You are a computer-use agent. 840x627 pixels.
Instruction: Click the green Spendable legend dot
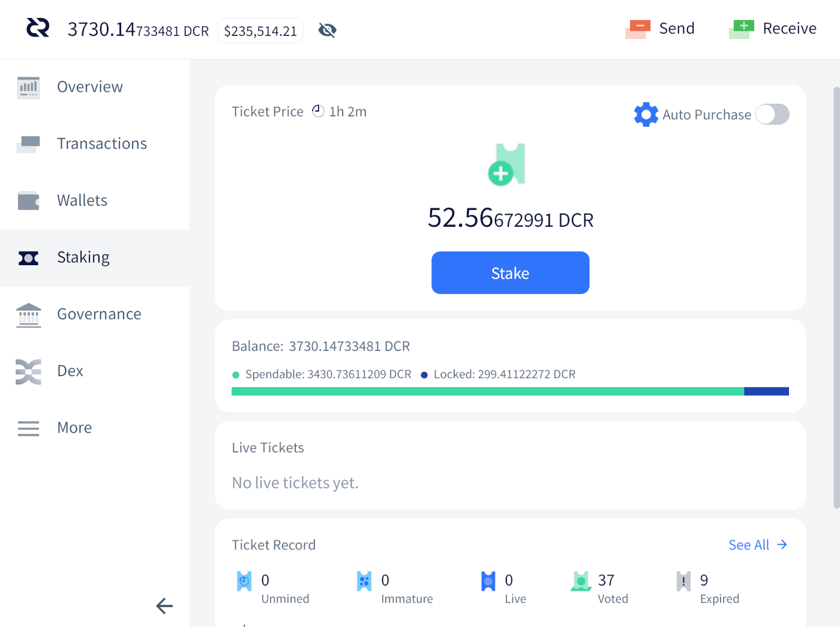click(x=236, y=375)
